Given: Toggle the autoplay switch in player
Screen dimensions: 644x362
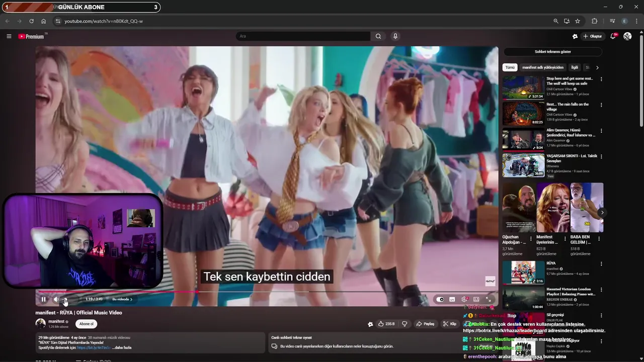Looking at the screenshot, I should tap(440, 299).
